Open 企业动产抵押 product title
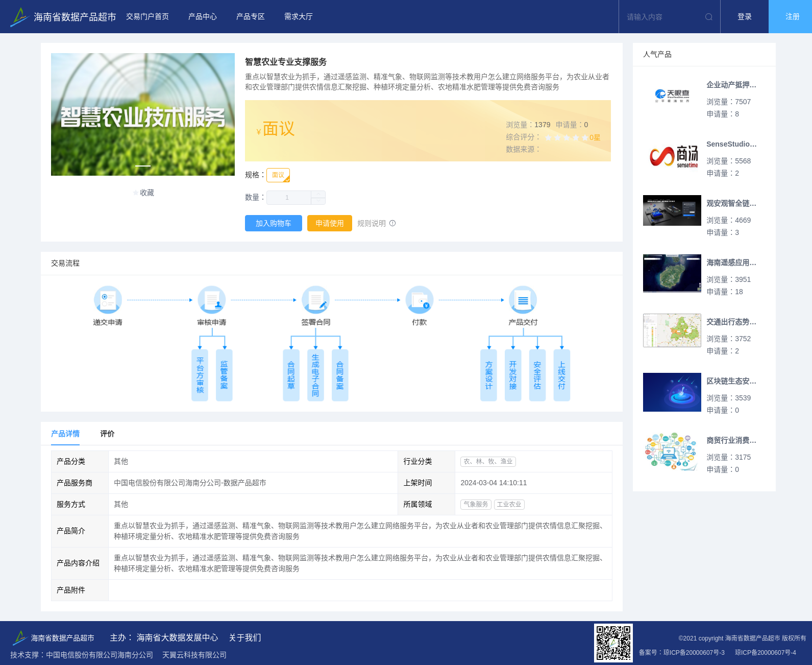Screen dimensions: 812x665 click(731, 85)
